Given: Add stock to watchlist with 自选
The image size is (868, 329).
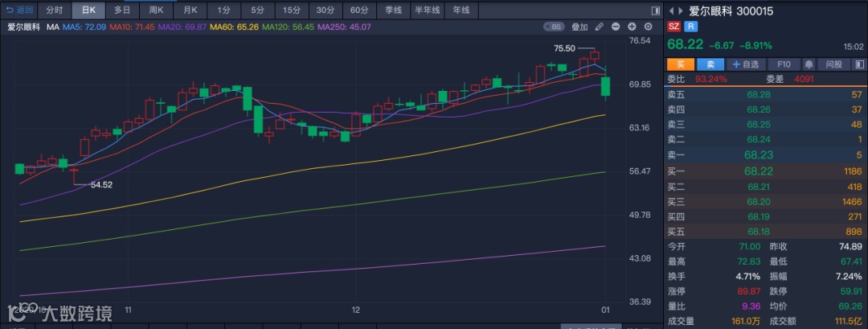Looking at the screenshot, I should [x=746, y=64].
